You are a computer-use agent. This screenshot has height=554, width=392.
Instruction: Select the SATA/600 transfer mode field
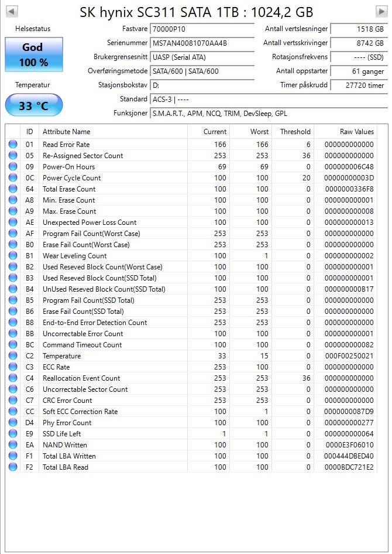click(x=202, y=71)
